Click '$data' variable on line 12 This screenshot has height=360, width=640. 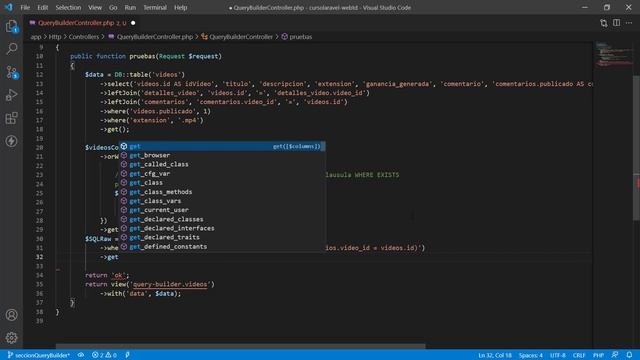[94, 75]
